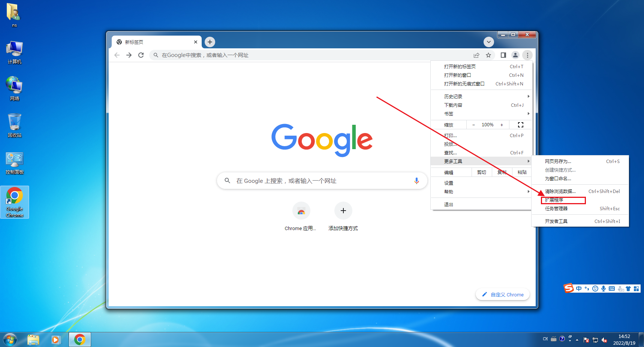Image resolution: width=644 pixels, height=347 pixels.
Task: Increase zoom with the plus button
Action: pos(502,125)
